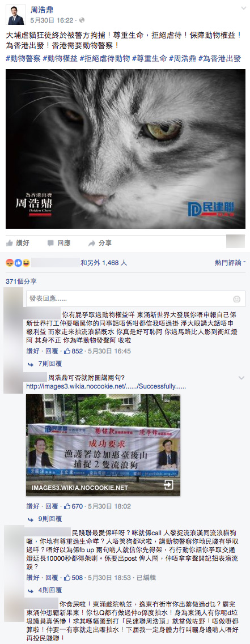Expand the 熱門評論 sorting dropdown

click(x=230, y=262)
